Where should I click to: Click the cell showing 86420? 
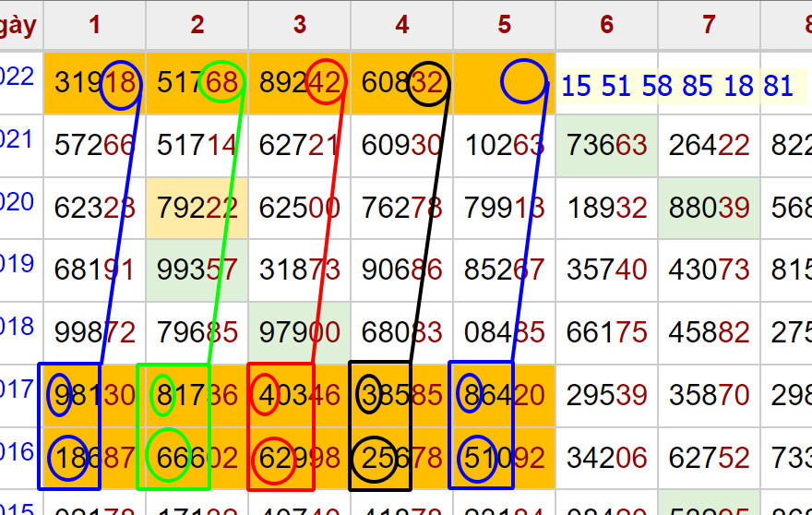point(505,396)
